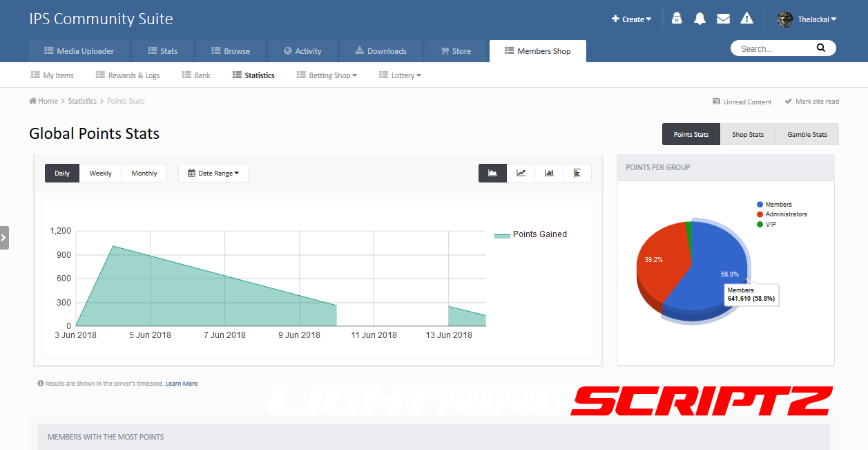Open TheJackal user account menu

[807, 19]
